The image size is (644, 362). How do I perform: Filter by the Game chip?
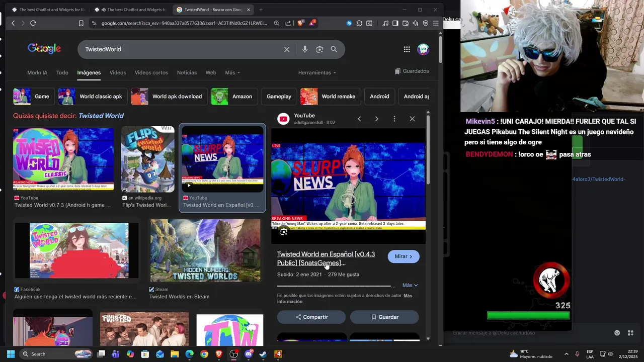(34, 97)
